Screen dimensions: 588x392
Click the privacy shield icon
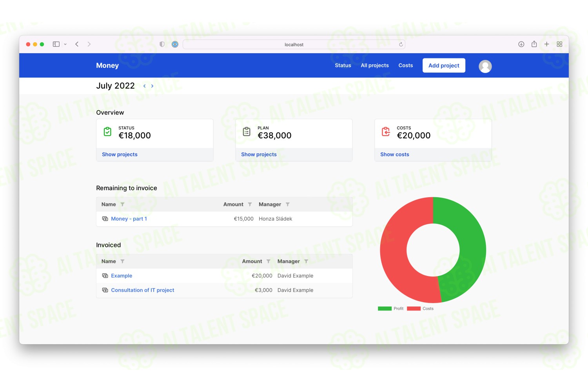click(x=162, y=44)
